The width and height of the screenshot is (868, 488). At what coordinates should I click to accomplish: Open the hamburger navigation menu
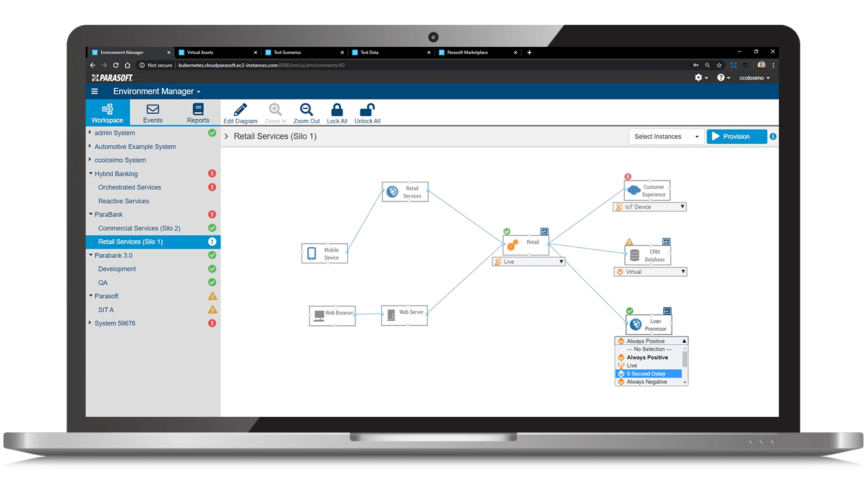[94, 91]
